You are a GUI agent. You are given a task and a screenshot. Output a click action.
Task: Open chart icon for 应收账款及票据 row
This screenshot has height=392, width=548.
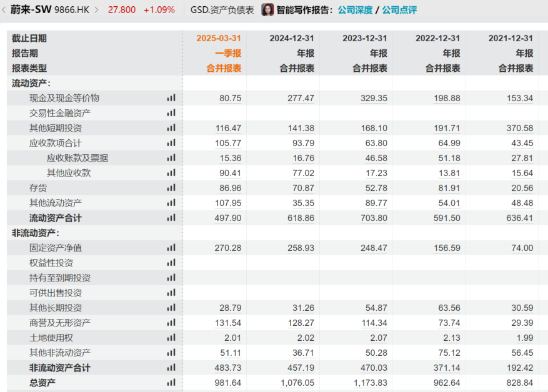click(x=171, y=158)
